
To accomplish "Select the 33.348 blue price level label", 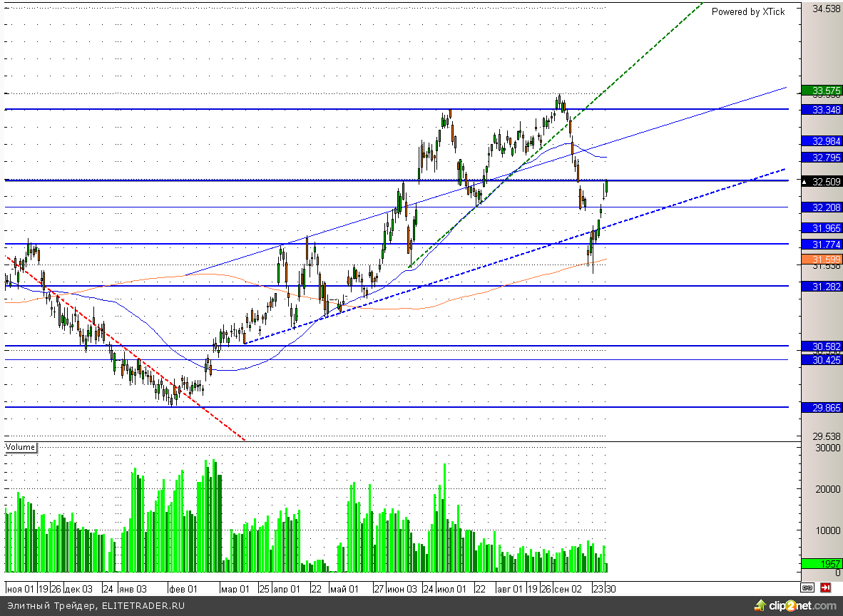I will [x=822, y=110].
